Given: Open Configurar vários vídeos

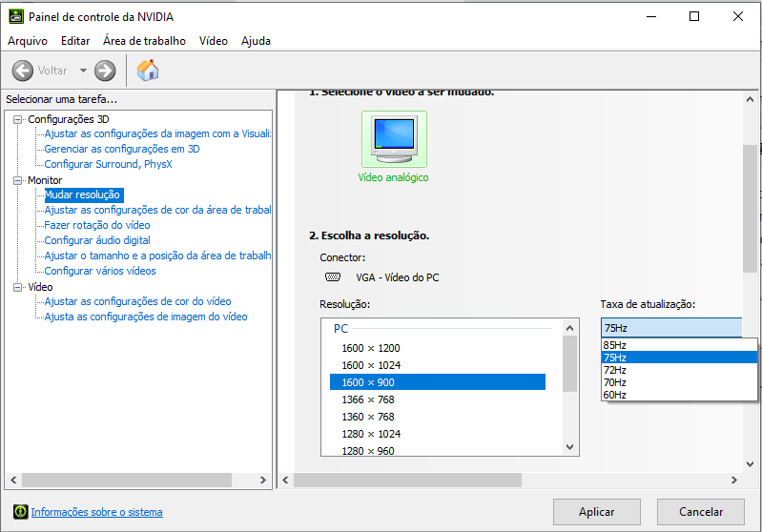Looking at the screenshot, I should coord(100,271).
